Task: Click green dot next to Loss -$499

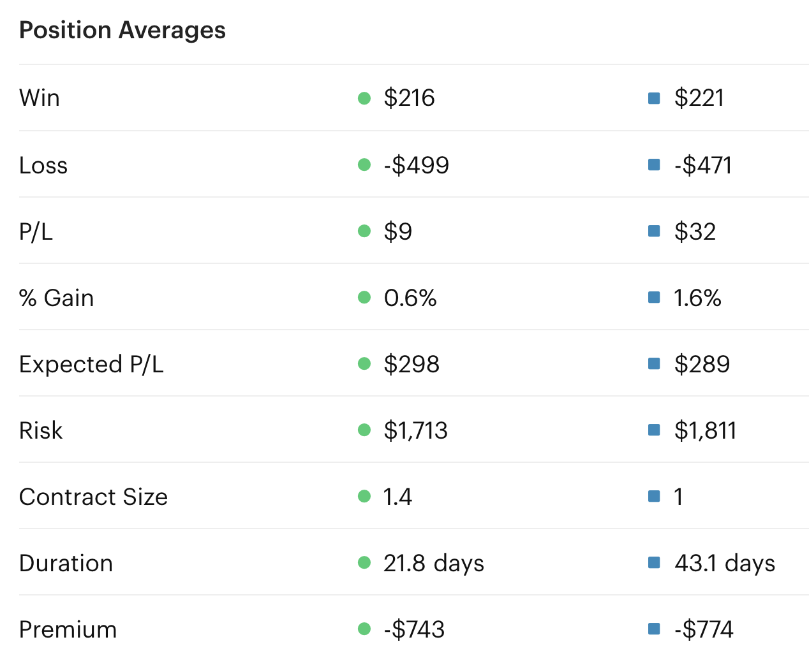Action: click(x=364, y=165)
